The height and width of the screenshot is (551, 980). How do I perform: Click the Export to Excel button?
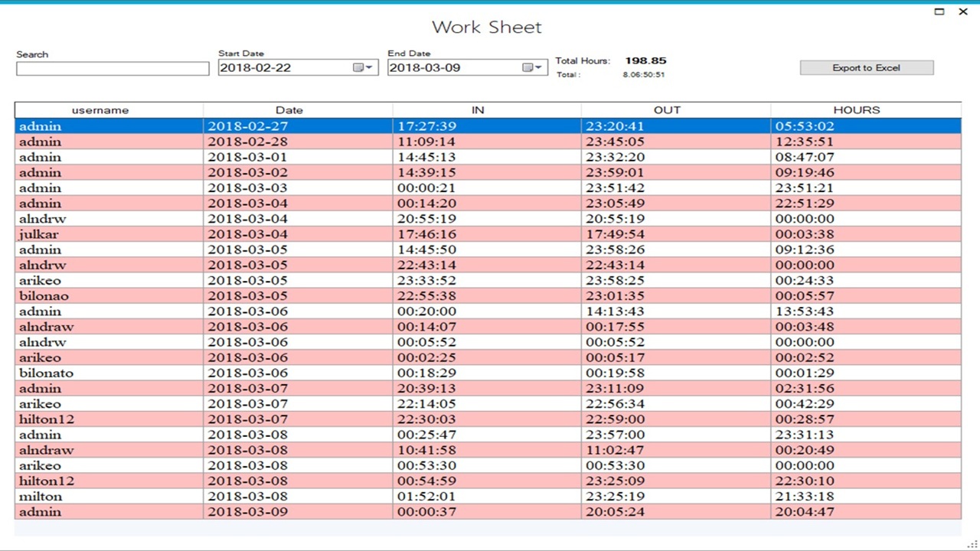[866, 68]
